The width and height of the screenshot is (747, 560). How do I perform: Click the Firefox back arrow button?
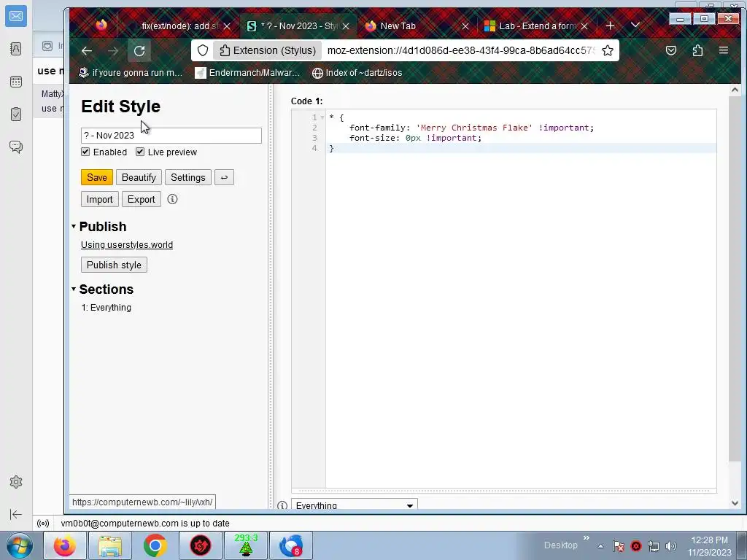(x=87, y=50)
